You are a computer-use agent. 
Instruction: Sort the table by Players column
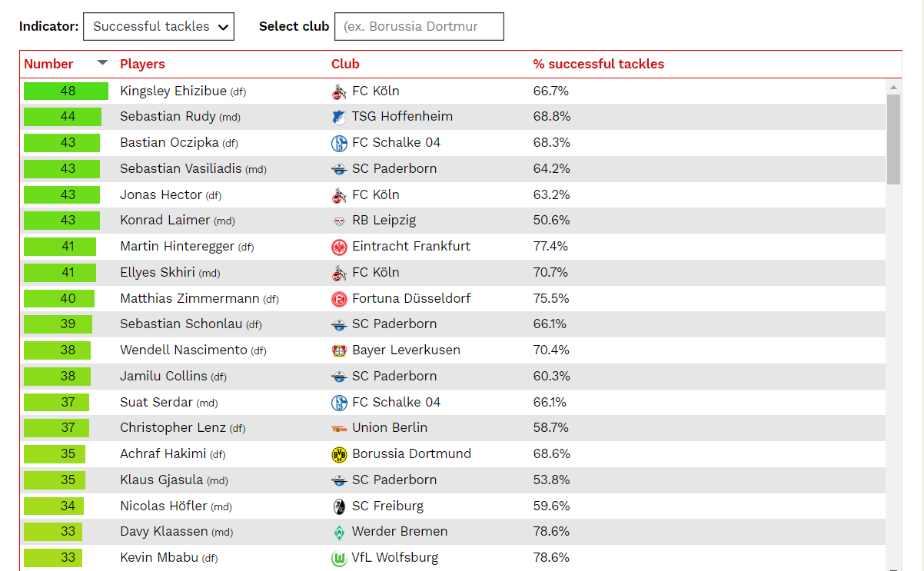[142, 65]
